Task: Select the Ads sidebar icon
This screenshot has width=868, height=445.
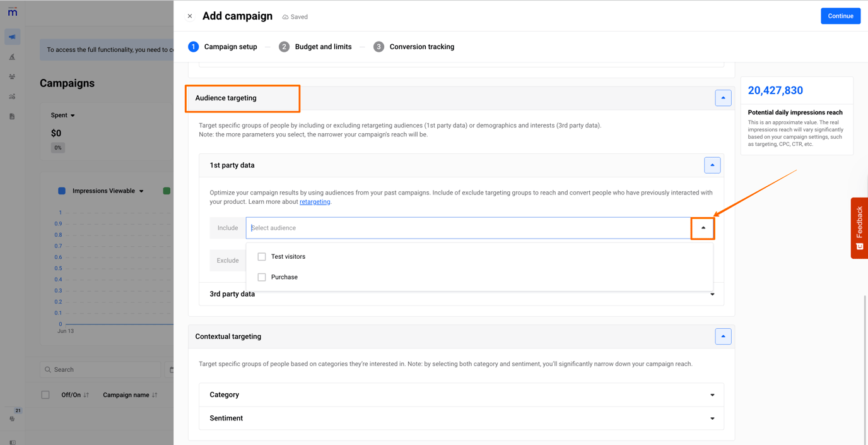Action: [x=12, y=57]
